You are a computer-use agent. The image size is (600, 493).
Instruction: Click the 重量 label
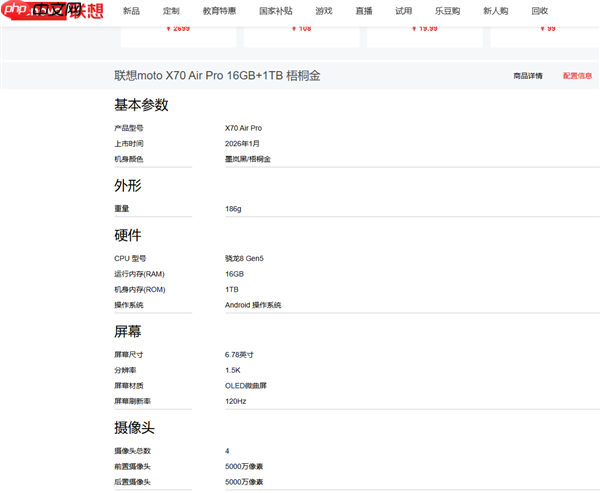(x=122, y=209)
